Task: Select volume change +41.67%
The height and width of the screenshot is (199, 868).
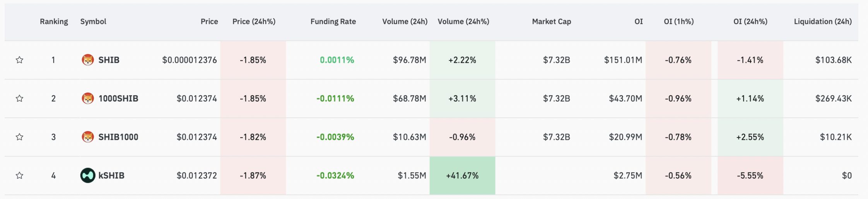Action: 462,175
